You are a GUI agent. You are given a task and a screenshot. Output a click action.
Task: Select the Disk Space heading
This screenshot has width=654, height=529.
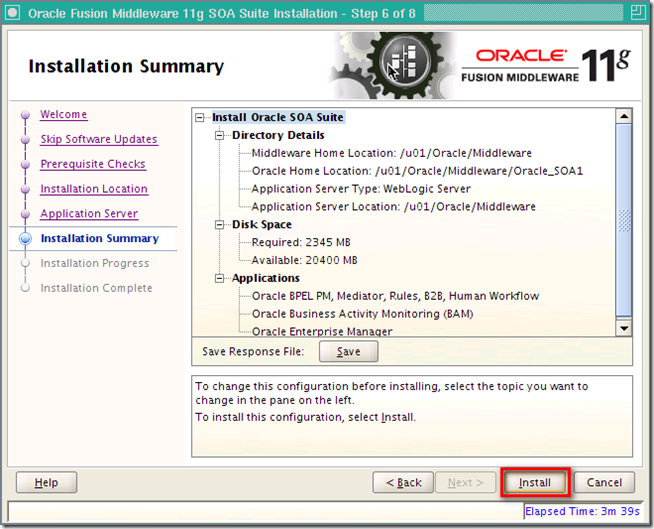click(x=262, y=224)
